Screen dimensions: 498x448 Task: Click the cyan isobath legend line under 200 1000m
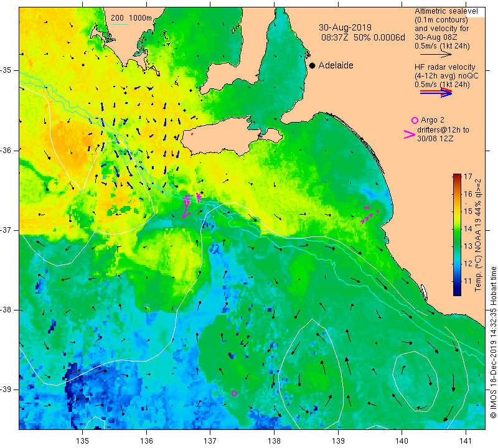[120, 25]
